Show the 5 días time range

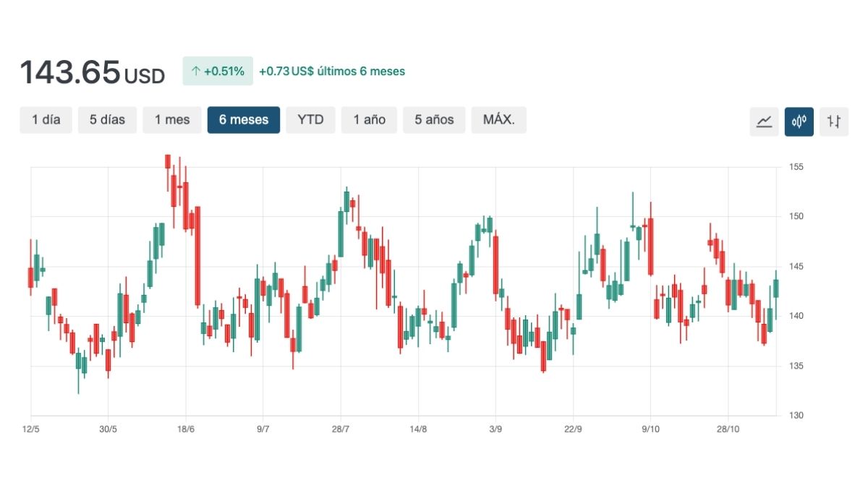107,120
